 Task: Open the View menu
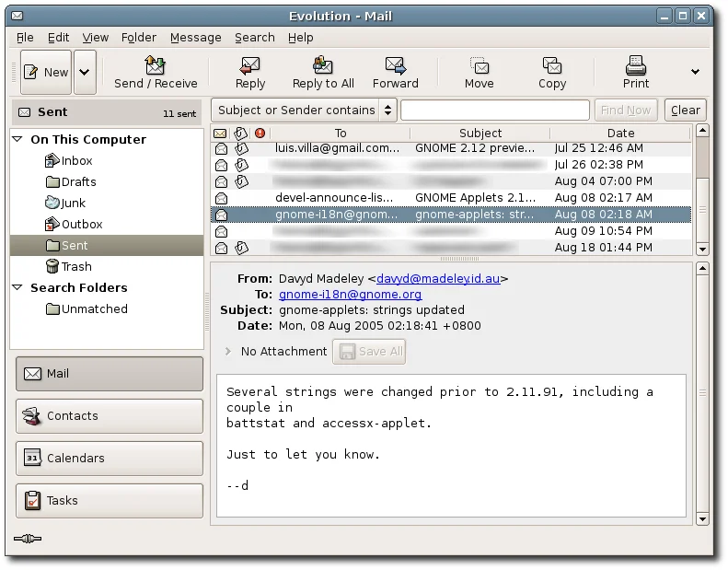(95, 37)
